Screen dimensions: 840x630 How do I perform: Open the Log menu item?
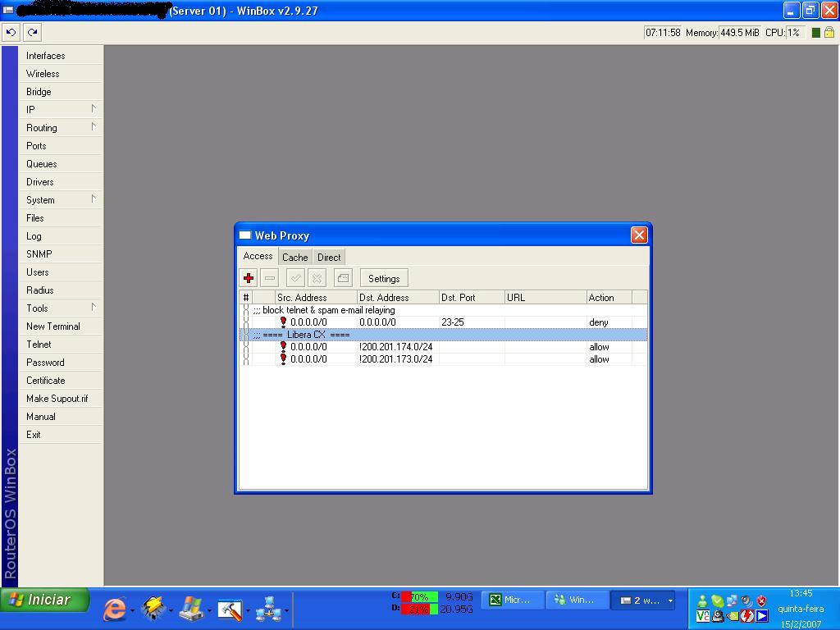click(61, 236)
